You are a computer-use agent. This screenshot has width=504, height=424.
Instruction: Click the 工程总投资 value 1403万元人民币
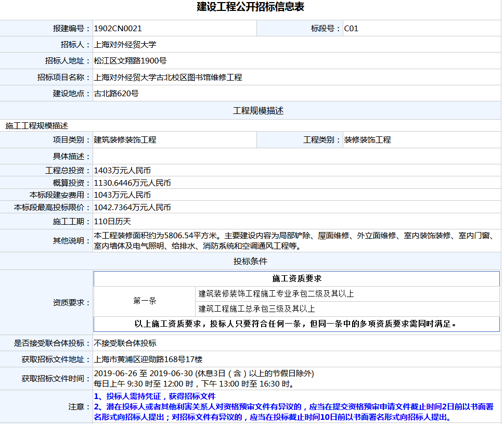click(122, 171)
